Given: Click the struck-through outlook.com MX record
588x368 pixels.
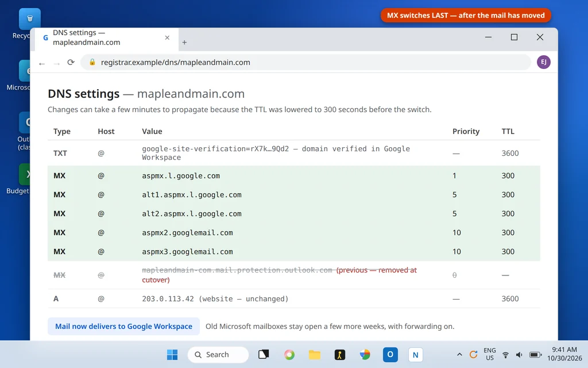Looking at the screenshot, I should (x=293, y=275).
